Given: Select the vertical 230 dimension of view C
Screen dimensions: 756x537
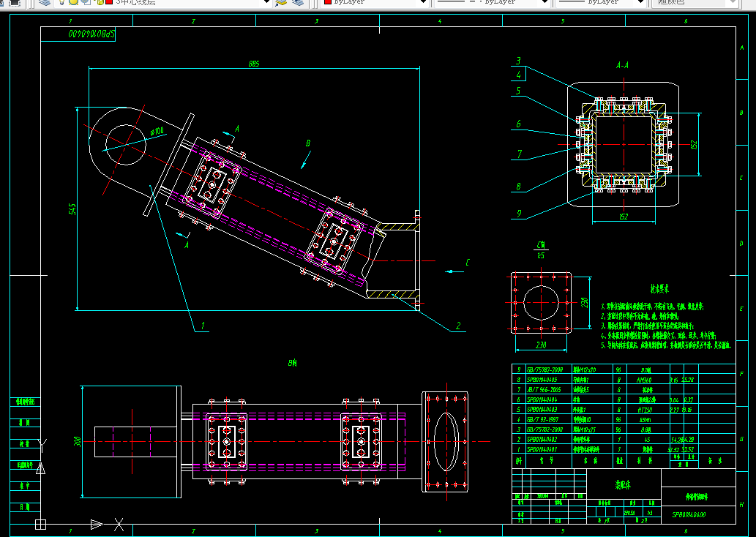Looking at the screenshot, I should (x=584, y=302).
